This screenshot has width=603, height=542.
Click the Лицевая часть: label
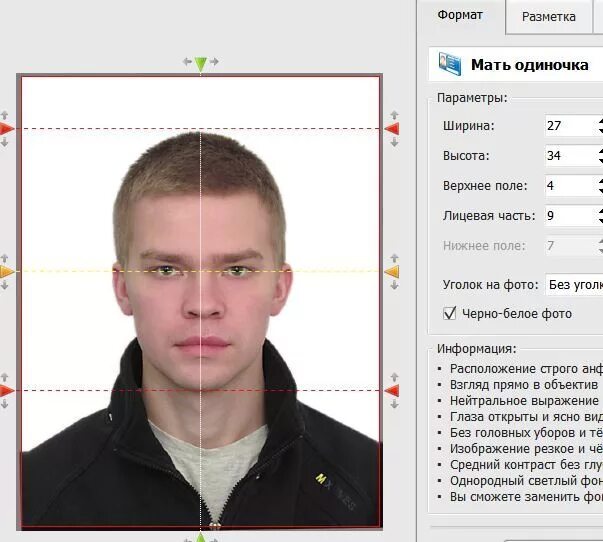(489, 215)
